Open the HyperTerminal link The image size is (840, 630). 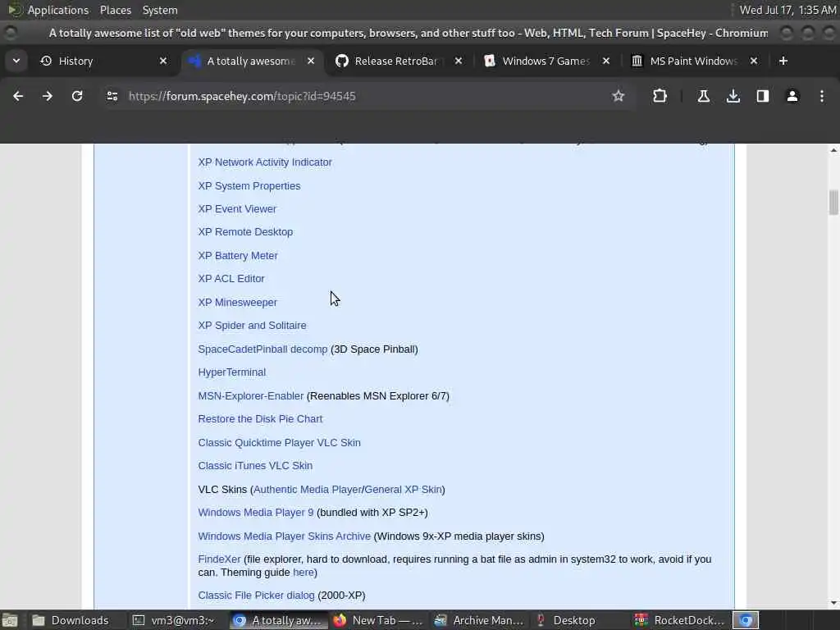click(231, 372)
